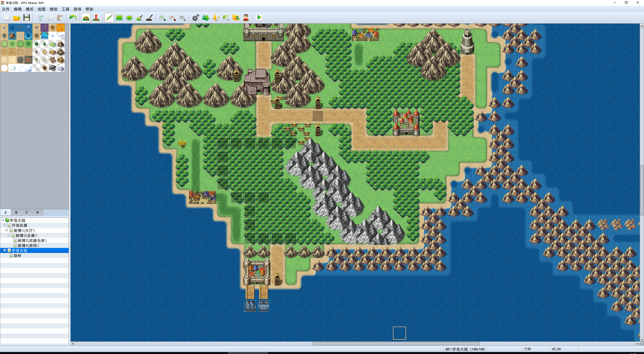The height and width of the screenshot is (354, 644).
Task: Open the Resource Manager icon
Action: pos(236,18)
